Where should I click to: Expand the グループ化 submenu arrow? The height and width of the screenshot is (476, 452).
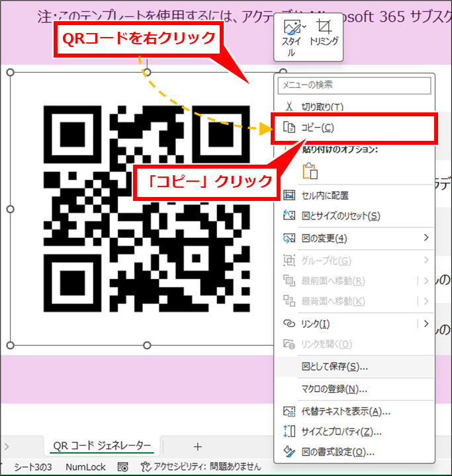pos(426,260)
